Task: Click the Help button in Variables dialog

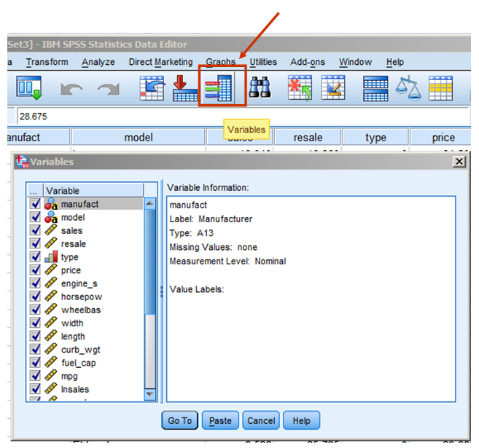Action: [302, 420]
